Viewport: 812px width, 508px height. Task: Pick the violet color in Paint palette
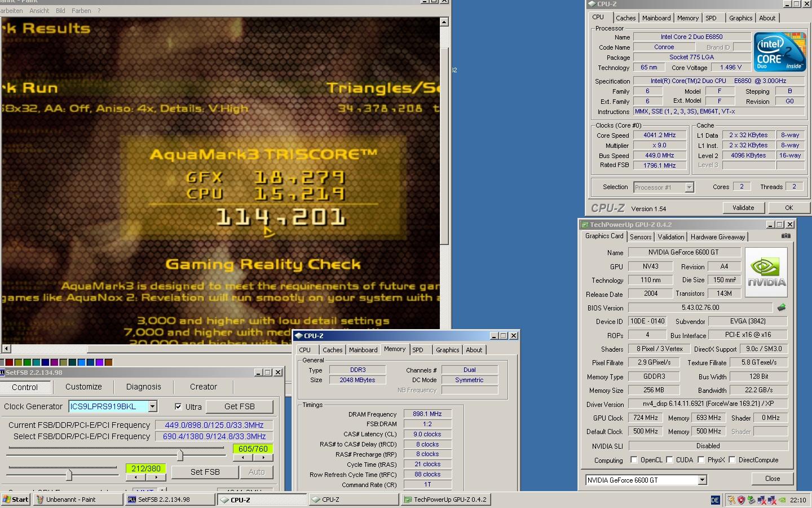99,362
